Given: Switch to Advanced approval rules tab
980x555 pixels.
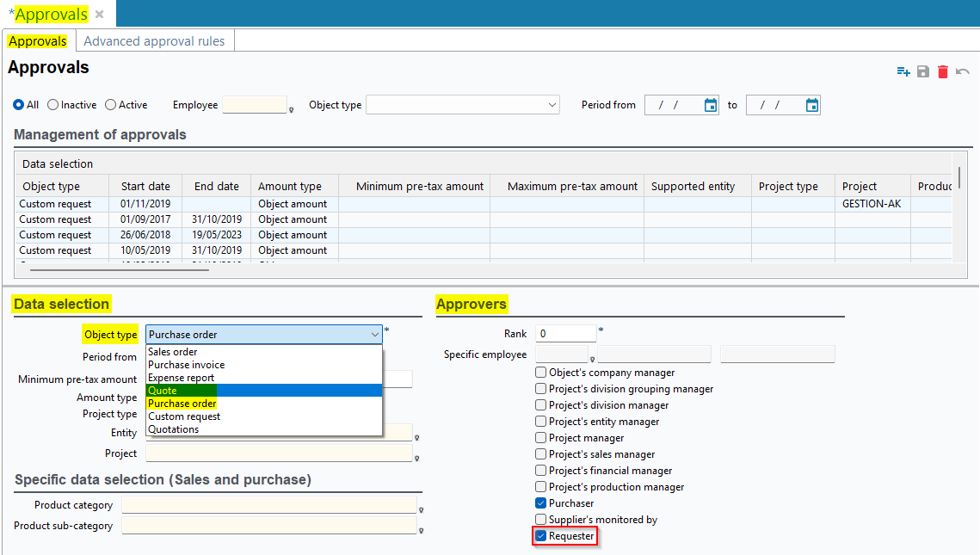Looking at the screenshot, I should tap(154, 41).
